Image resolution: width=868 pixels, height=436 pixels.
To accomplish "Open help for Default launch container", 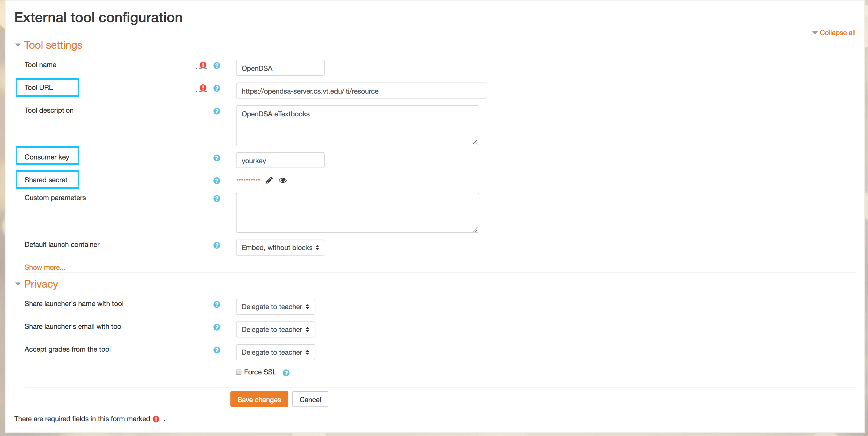I will [217, 245].
